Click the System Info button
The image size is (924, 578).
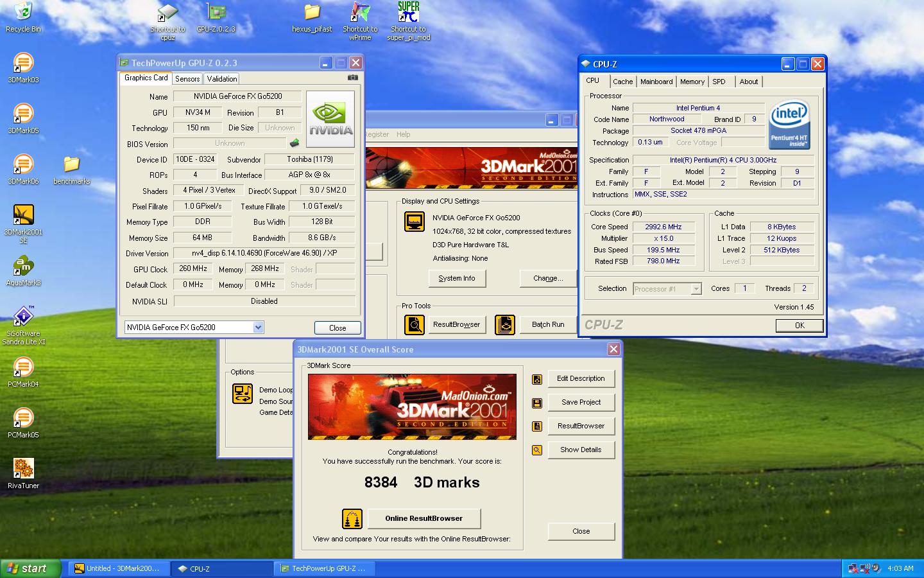[457, 278]
